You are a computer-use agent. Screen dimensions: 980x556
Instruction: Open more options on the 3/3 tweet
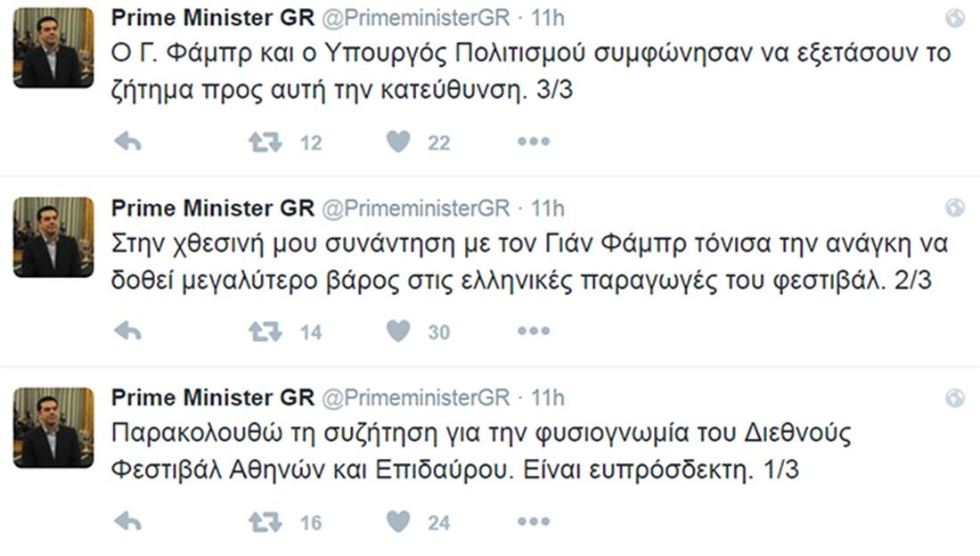[534, 142]
